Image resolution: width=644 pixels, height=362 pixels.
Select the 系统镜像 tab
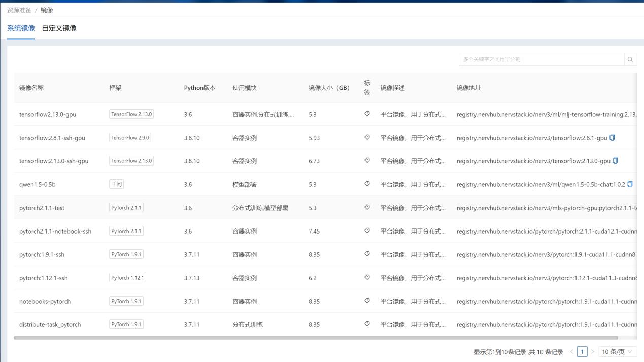click(21, 28)
